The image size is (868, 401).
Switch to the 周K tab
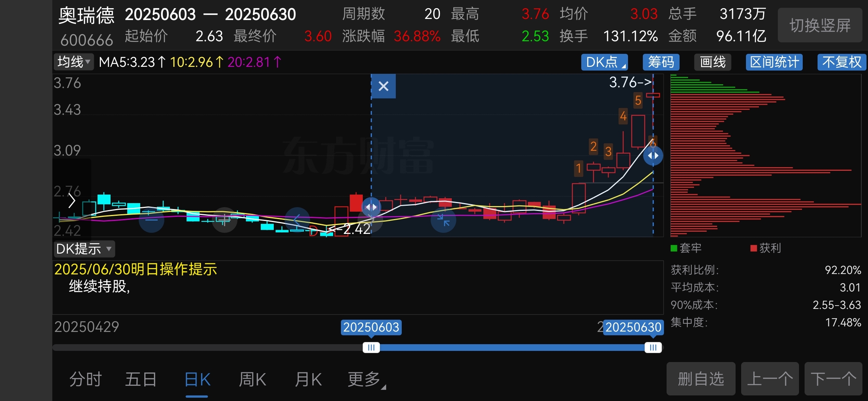[x=253, y=379]
